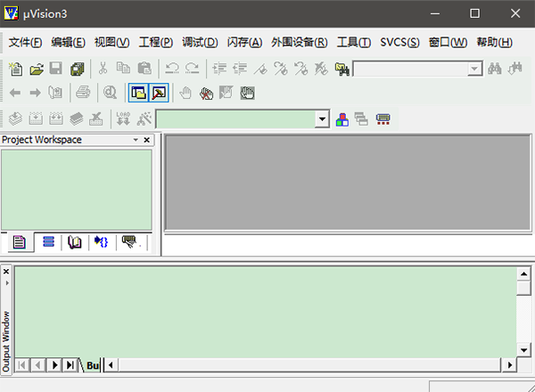Open Project Workspace panel dropdown arrow
The image size is (535, 392).
(x=136, y=140)
